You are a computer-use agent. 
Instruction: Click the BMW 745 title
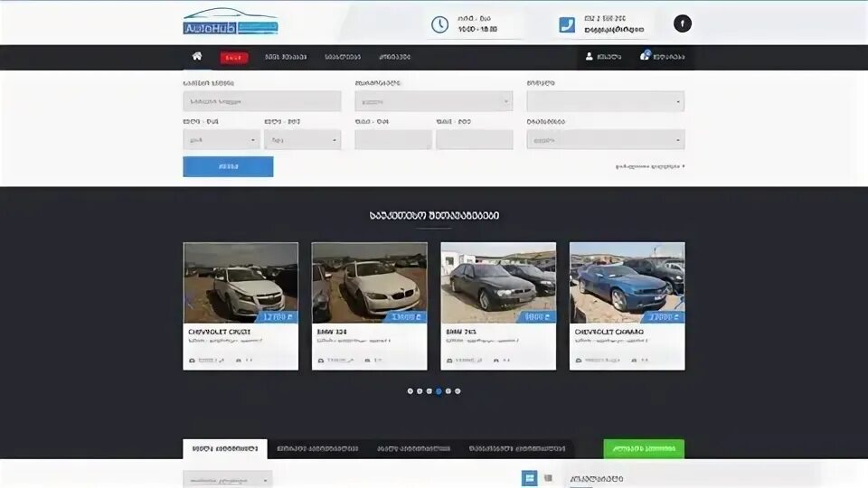point(460,332)
